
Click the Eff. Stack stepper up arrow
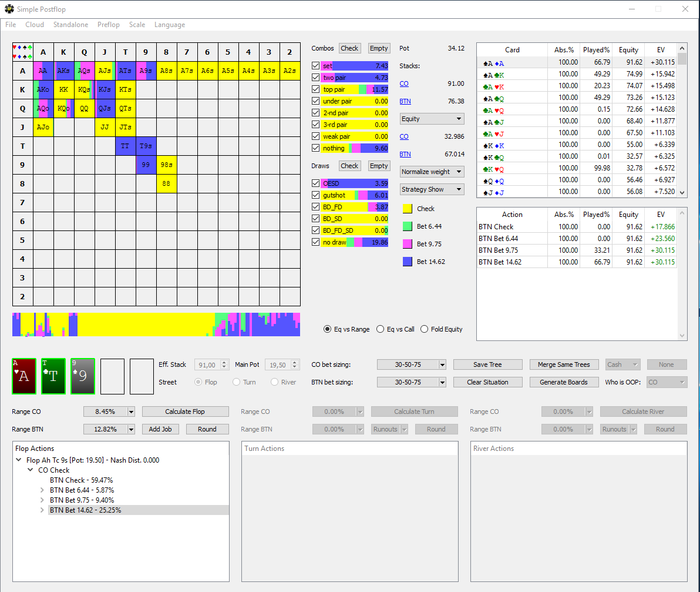pos(225,363)
